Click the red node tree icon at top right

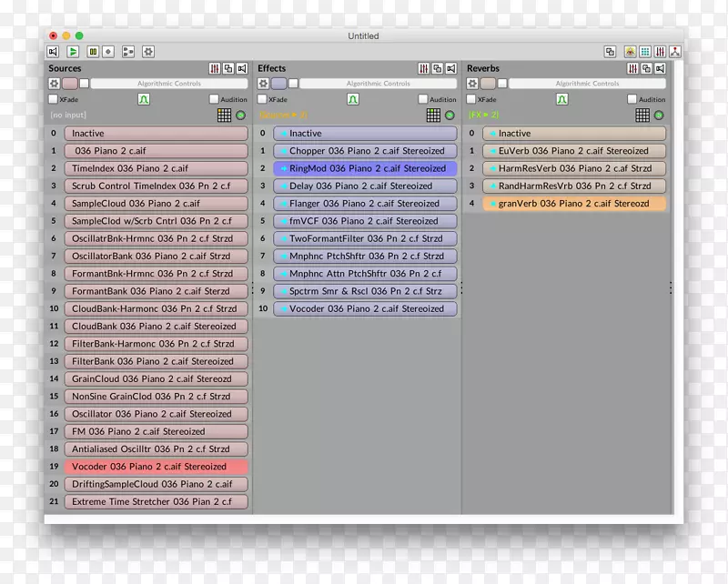[x=674, y=52]
